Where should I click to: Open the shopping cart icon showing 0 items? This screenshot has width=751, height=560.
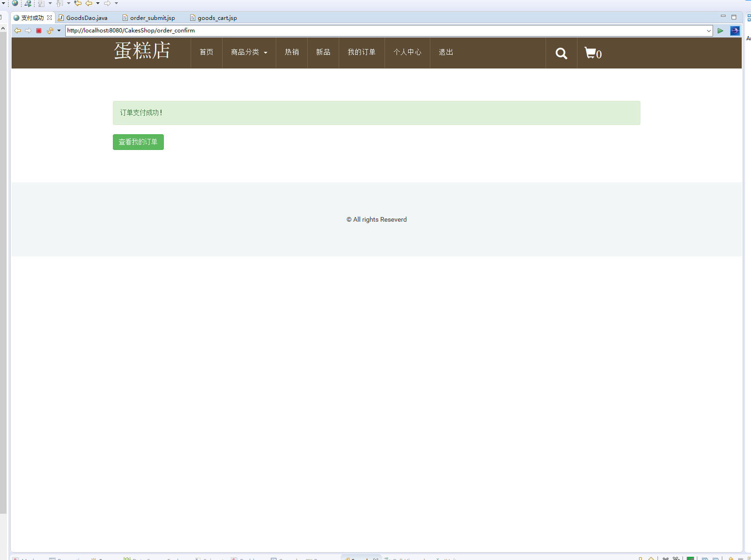[x=592, y=53]
